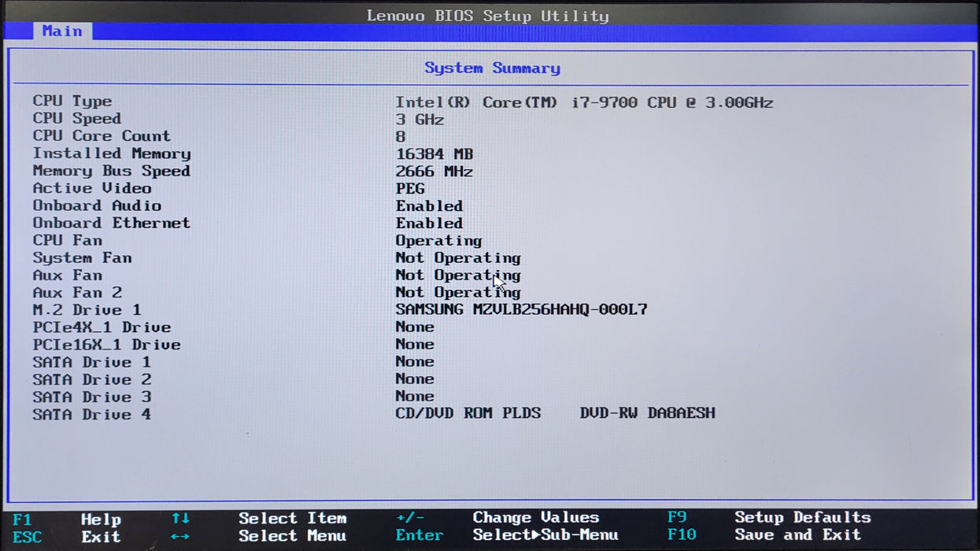The width and height of the screenshot is (980, 551).
Task: Click the Setup Defaults legend
Action: click(803, 518)
